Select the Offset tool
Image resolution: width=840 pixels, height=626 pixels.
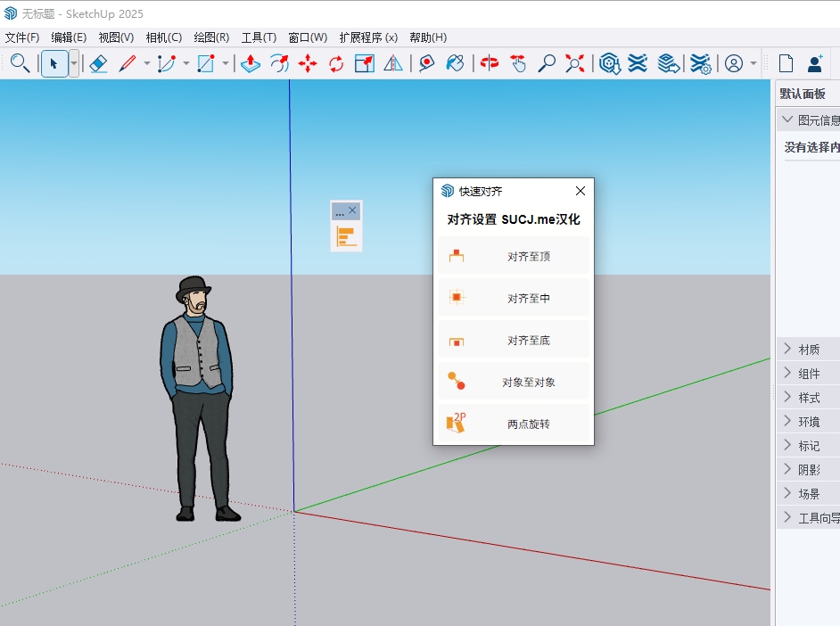pos(279,63)
